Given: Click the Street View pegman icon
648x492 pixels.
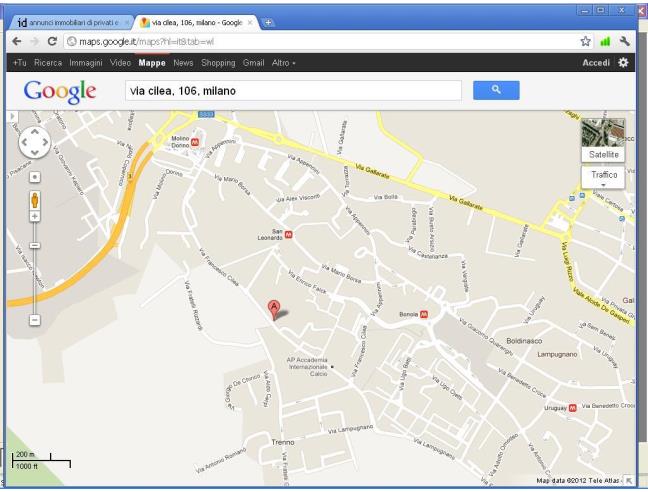Looking at the screenshot, I should [x=34, y=197].
